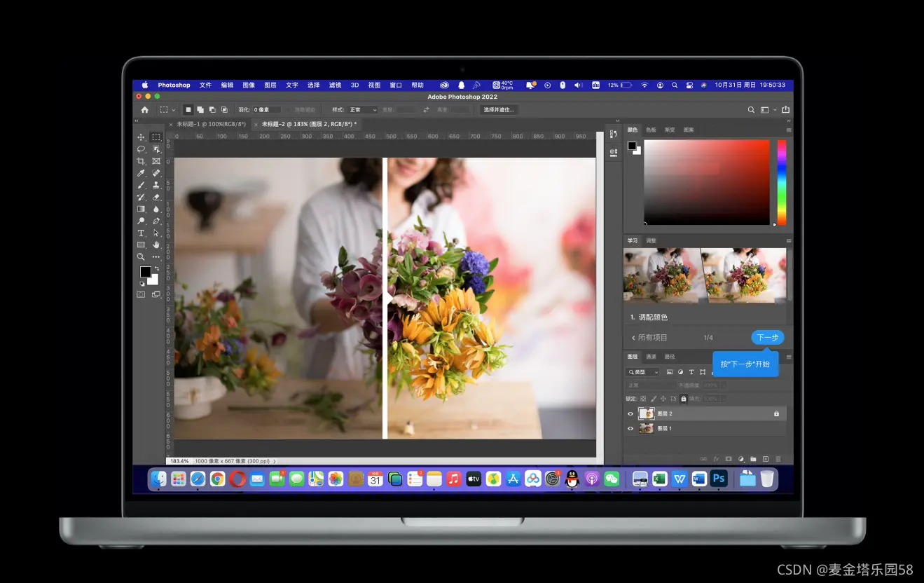Select the Rectangle shape tool

[x=141, y=245]
